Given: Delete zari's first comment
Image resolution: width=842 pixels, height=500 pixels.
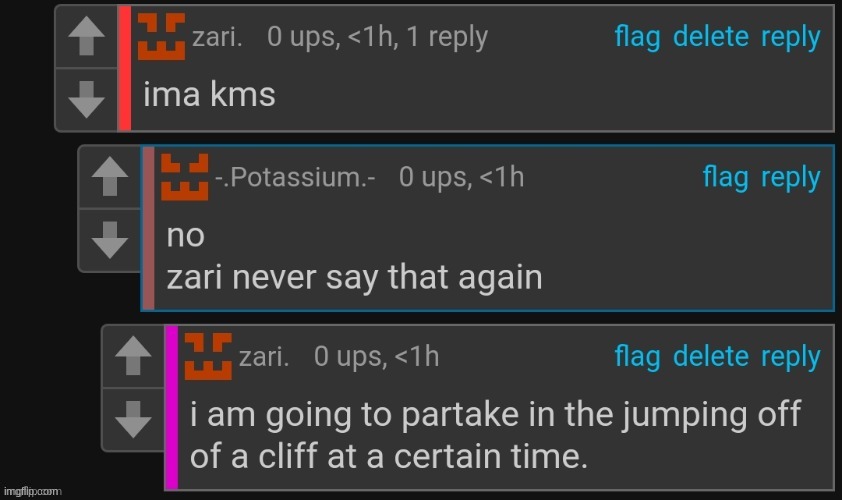Looking at the screenshot, I should 710,37.
